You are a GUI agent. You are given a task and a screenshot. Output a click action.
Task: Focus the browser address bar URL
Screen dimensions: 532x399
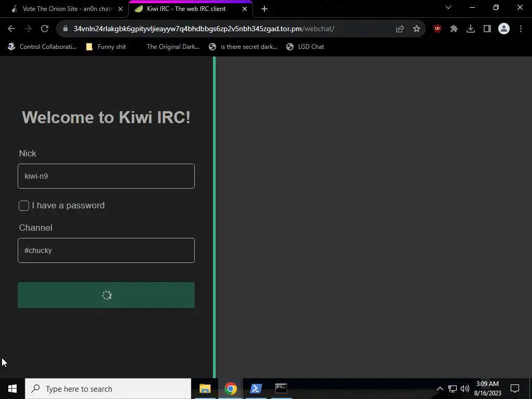204,29
